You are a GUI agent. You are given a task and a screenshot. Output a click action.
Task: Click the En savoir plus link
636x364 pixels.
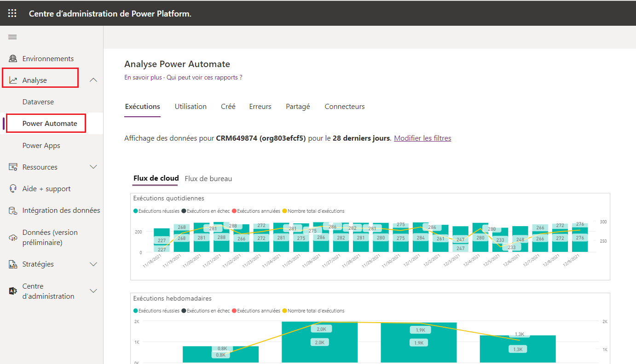coord(143,78)
